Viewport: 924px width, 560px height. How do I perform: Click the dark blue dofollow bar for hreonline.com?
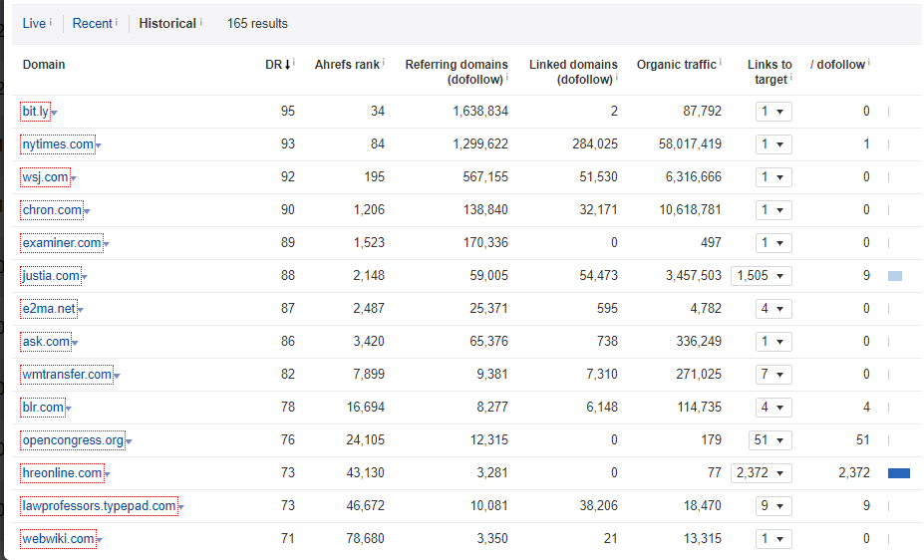(899, 473)
